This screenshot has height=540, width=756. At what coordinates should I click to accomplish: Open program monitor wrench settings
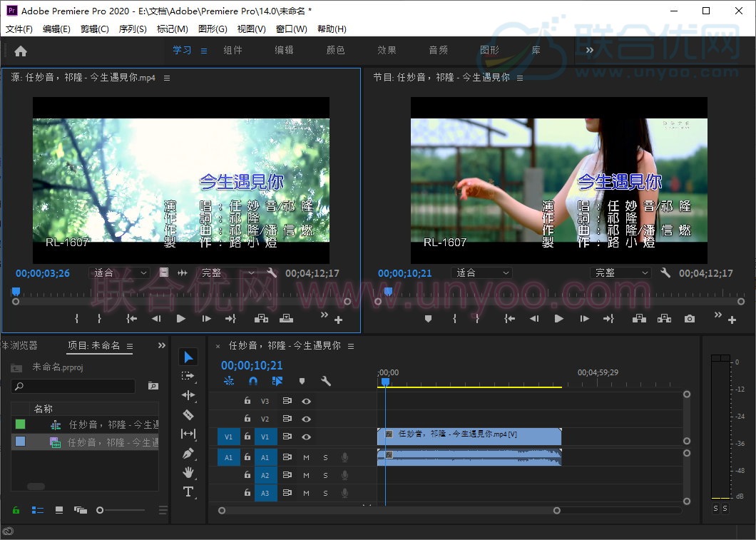click(x=665, y=273)
